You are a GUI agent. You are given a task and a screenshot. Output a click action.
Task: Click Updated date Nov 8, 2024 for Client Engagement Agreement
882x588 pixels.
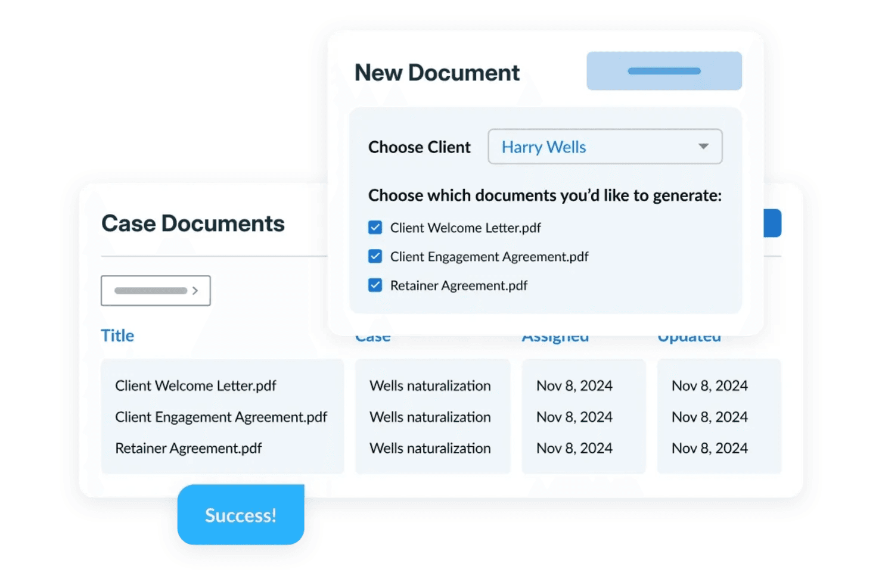710,417
